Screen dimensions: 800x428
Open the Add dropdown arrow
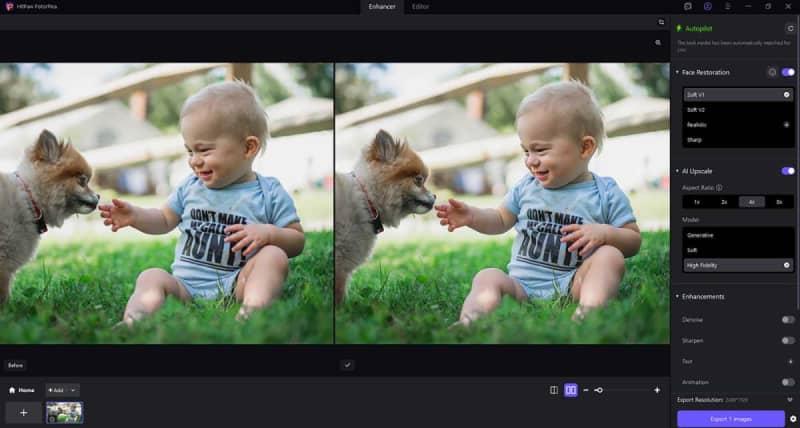(x=74, y=390)
